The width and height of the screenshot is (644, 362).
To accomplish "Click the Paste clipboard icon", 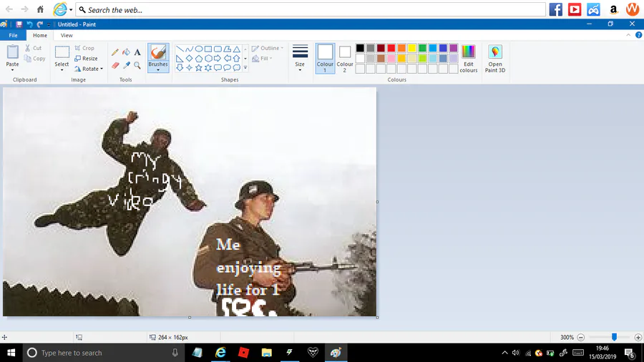I will [12, 52].
